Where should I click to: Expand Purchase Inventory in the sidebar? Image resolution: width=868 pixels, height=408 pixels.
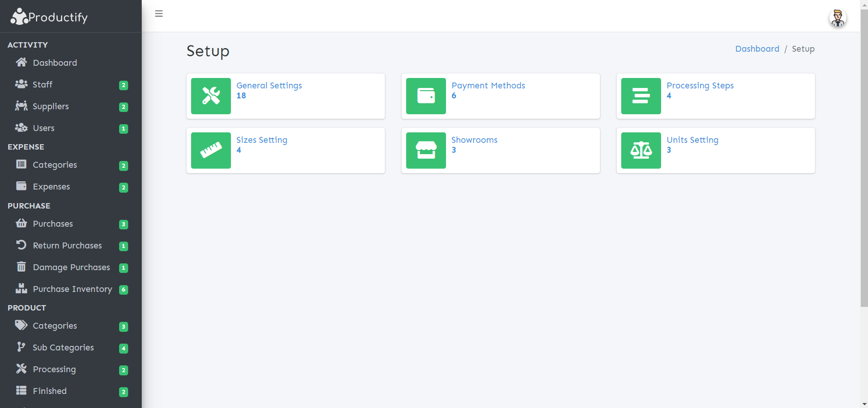73,289
